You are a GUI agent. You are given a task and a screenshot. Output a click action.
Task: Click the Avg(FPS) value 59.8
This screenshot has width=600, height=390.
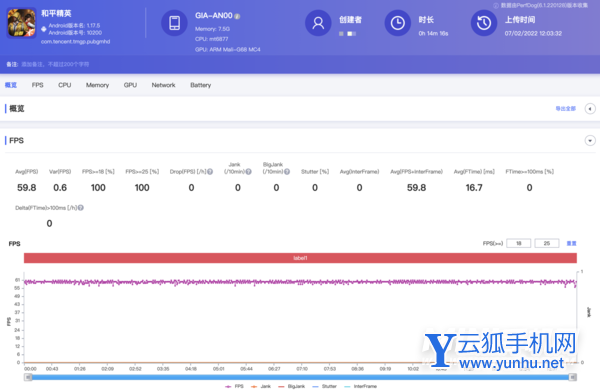[26, 188]
